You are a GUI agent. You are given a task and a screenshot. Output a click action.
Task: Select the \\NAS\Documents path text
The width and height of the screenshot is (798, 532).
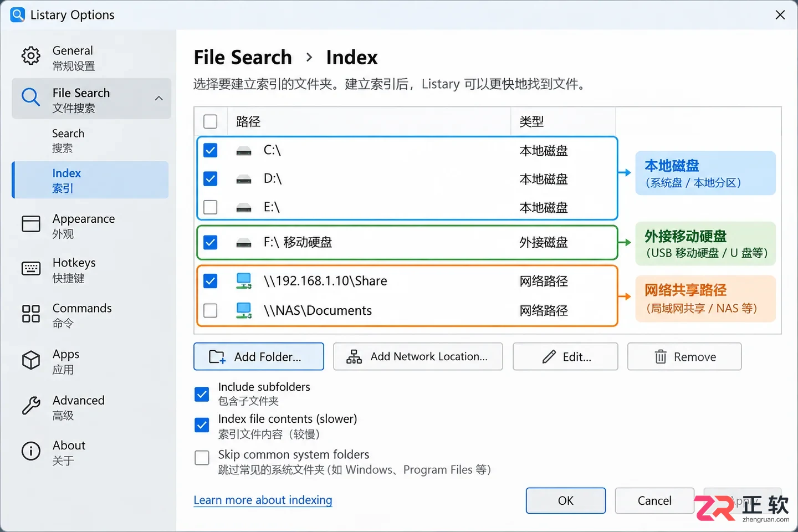318,310
